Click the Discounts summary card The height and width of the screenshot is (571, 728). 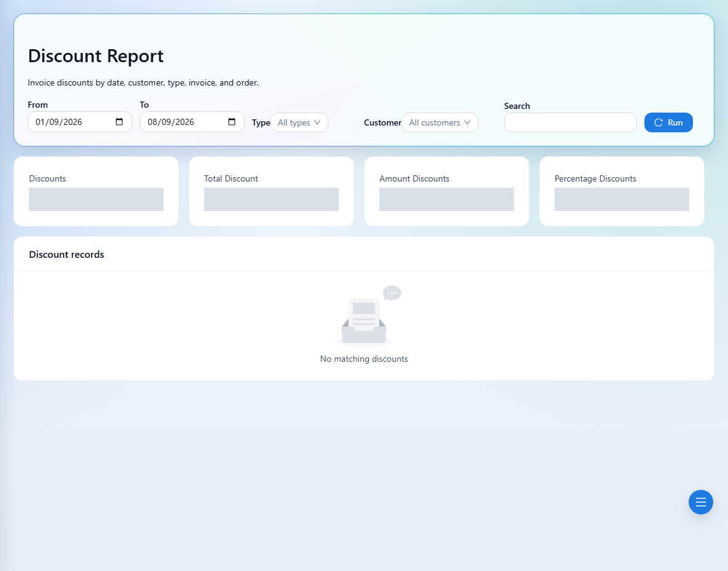click(96, 191)
